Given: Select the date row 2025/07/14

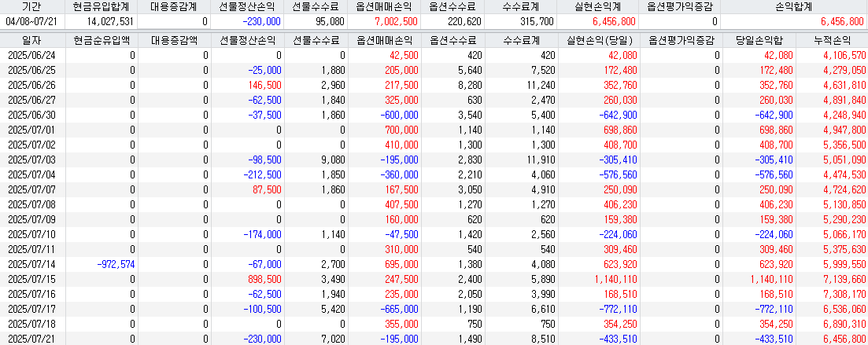Looking at the screenshot, I should click(x=32, y=264).
